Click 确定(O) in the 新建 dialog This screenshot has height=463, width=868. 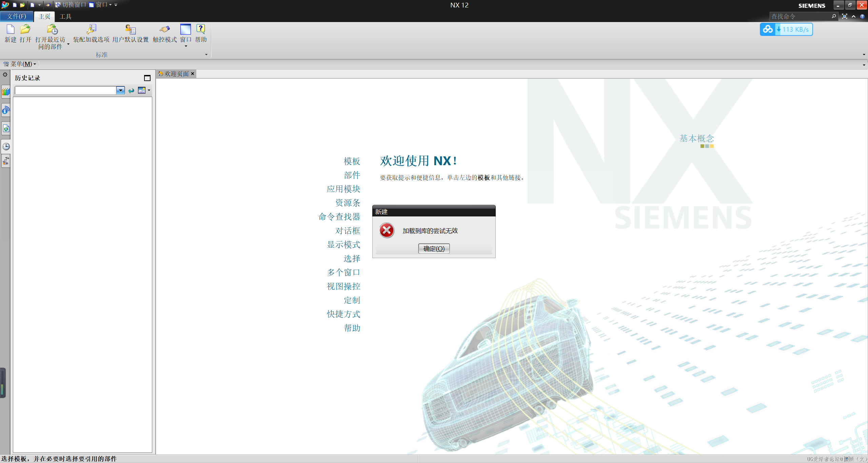[x=434, y=249]
